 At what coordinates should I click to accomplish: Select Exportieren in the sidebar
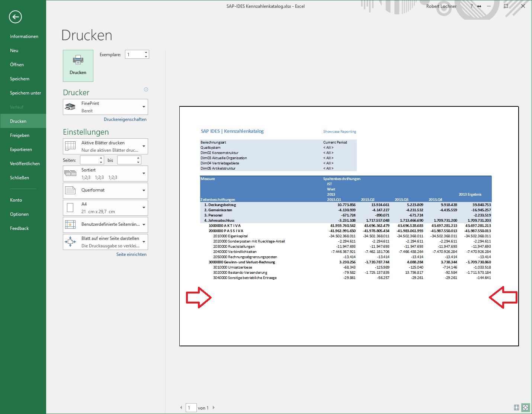coord(21,149)
